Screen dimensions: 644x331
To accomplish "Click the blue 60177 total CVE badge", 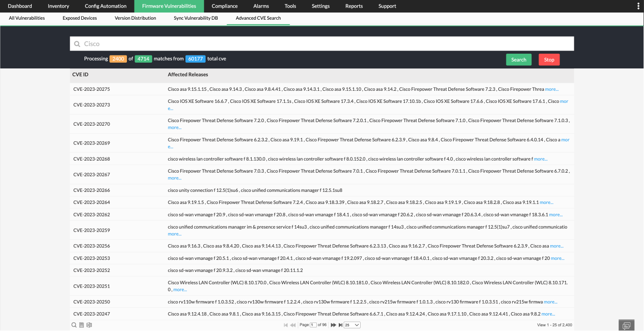I will [x=195, y=59].
